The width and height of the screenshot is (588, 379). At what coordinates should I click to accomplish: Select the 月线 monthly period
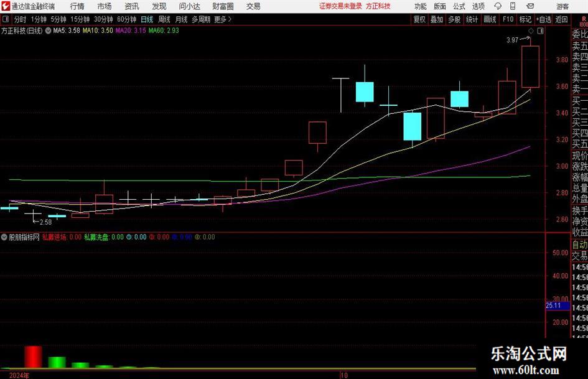(x=182, y=19)
